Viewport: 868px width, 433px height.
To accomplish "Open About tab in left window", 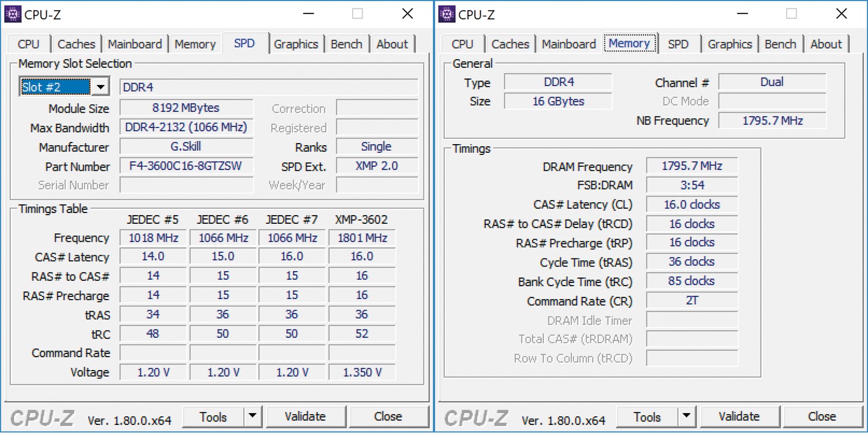I will [392, 44].
